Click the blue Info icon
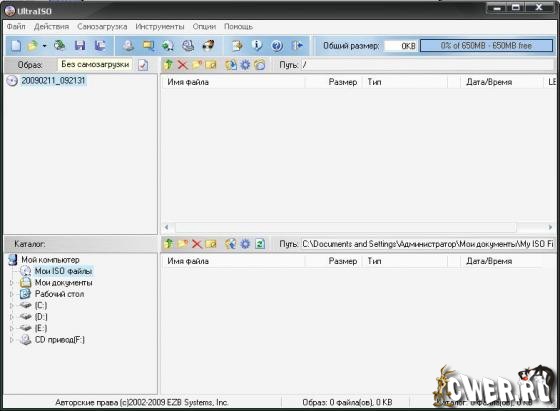This screenshot has width=560, height=411. [x=257, y=46]
